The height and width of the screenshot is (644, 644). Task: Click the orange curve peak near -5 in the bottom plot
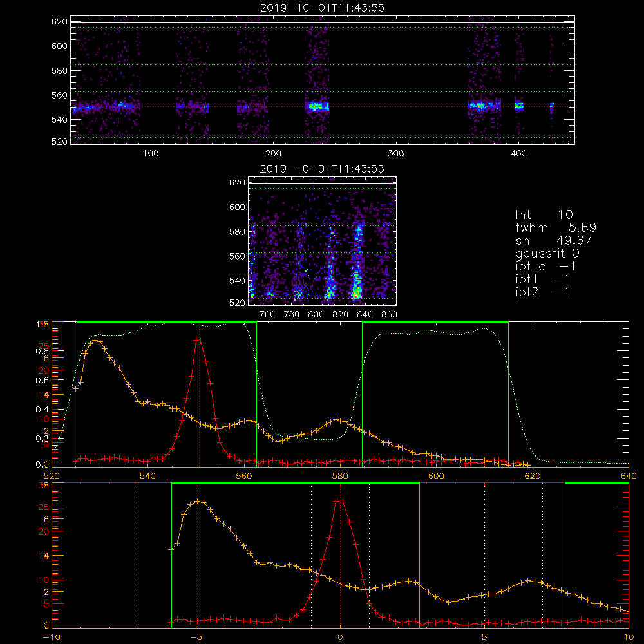coord(199,501)
